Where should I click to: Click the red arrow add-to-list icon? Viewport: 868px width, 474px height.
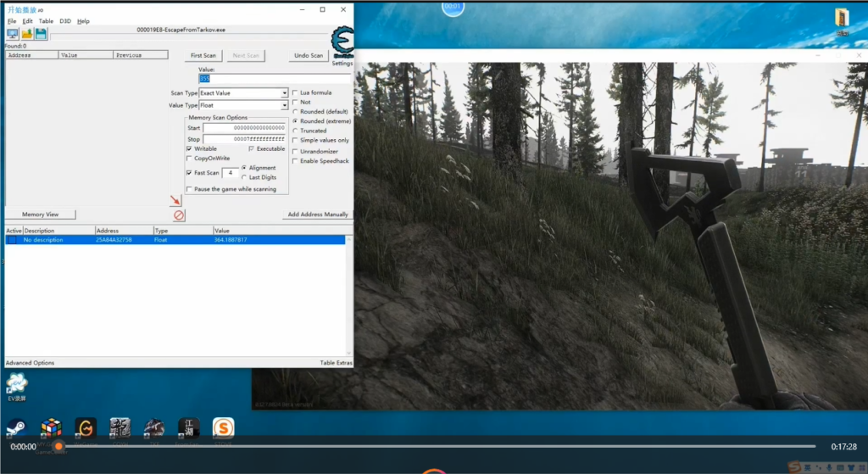175,201
